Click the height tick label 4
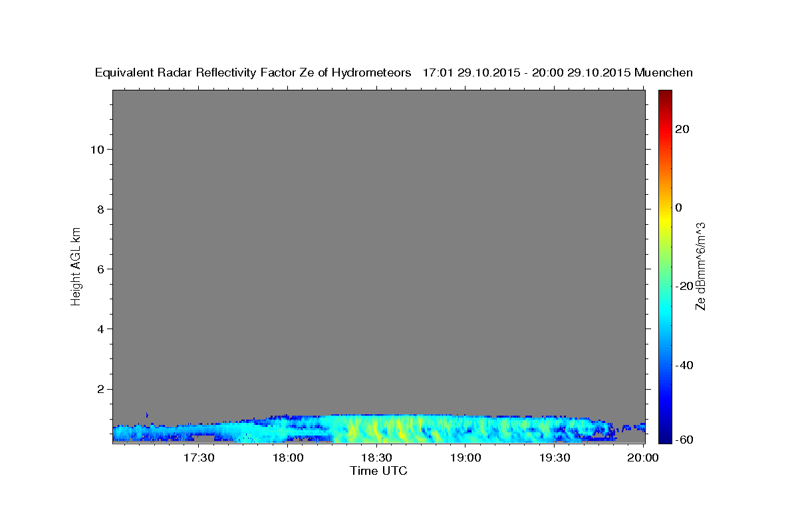 point(100,329)
